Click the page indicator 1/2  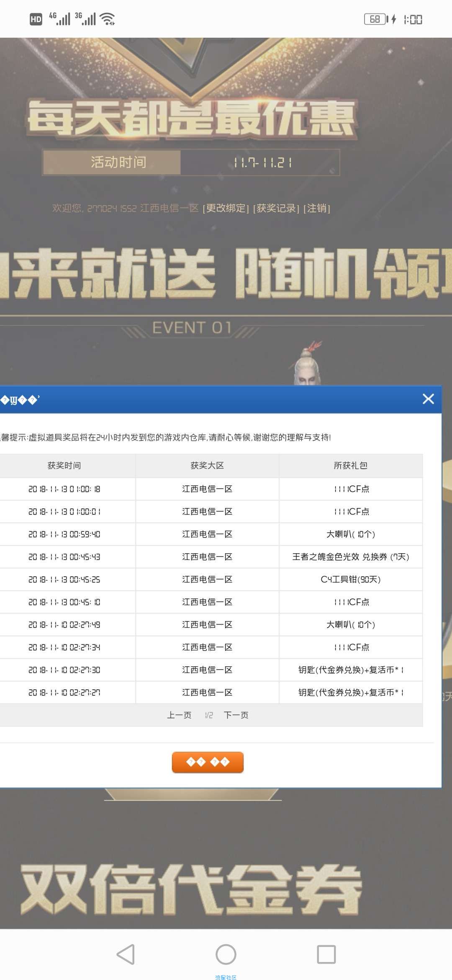pyautogui.click(x=209, y=715)
